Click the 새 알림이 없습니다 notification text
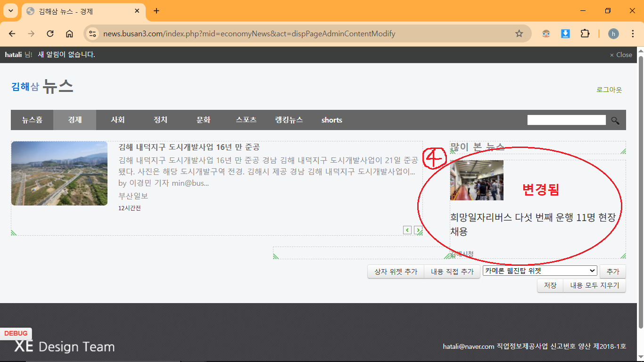 click(66, 55)
